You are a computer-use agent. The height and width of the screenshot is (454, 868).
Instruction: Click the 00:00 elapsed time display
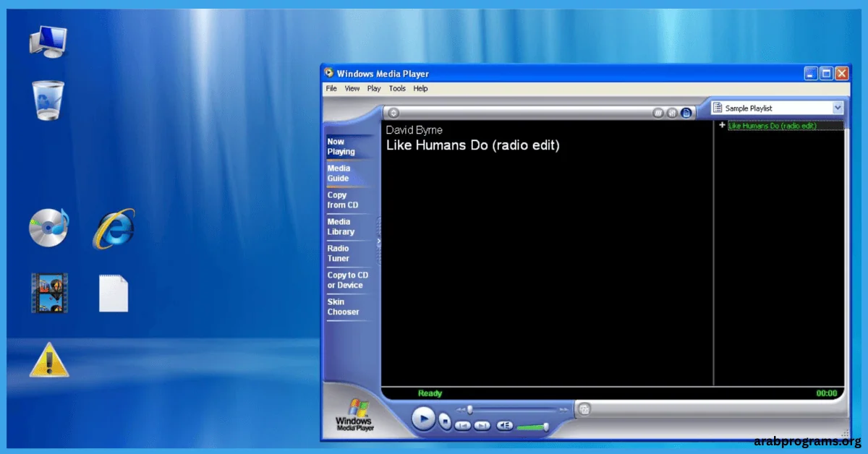827,393
